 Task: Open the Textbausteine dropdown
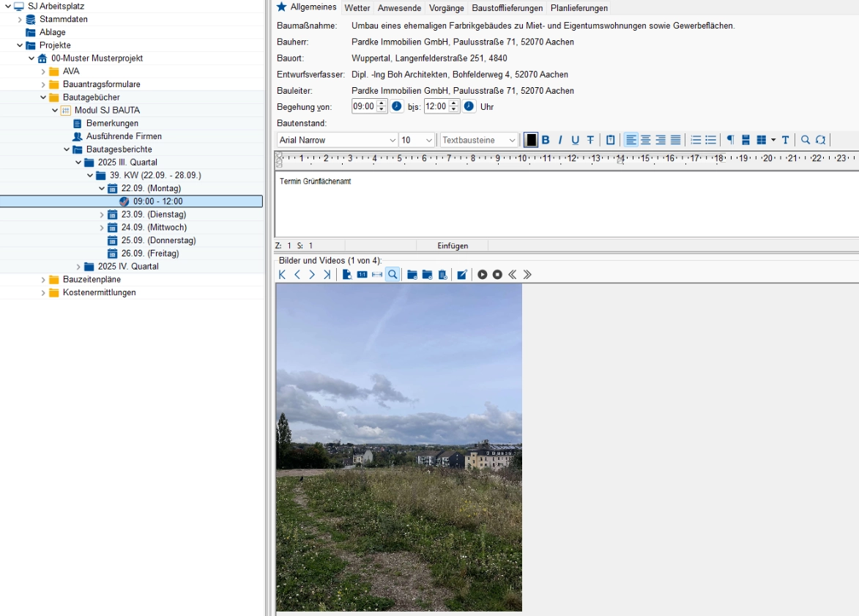coord(512,140)
